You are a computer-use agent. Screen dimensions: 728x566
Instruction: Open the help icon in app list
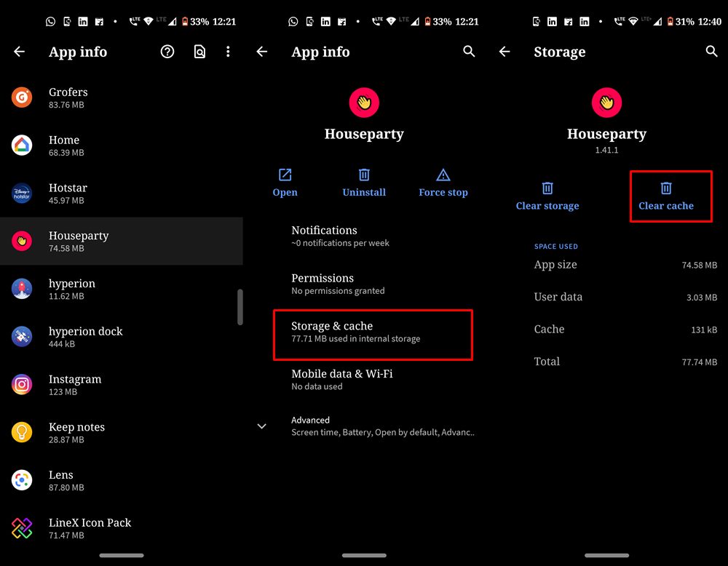click(x=167, y=52)
